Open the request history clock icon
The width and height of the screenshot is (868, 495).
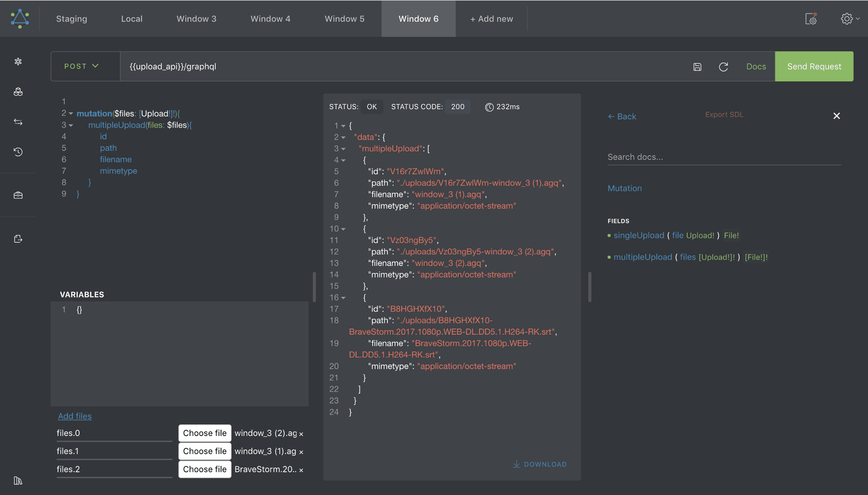(18, 152)
